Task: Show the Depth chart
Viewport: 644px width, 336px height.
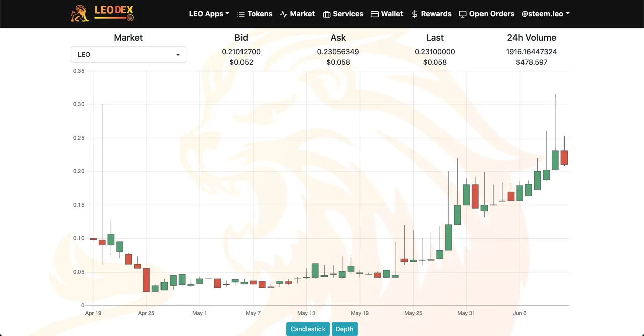Action: pos(344,329)
